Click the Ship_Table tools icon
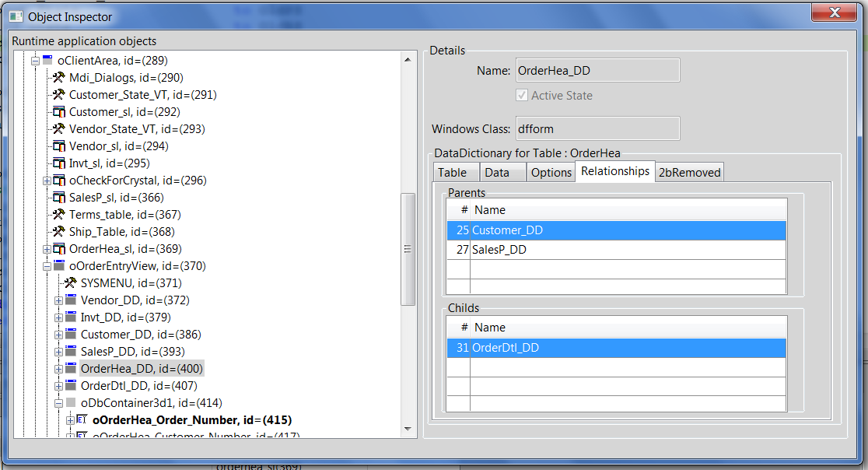The image size is (868, 470). coord(58,232)
